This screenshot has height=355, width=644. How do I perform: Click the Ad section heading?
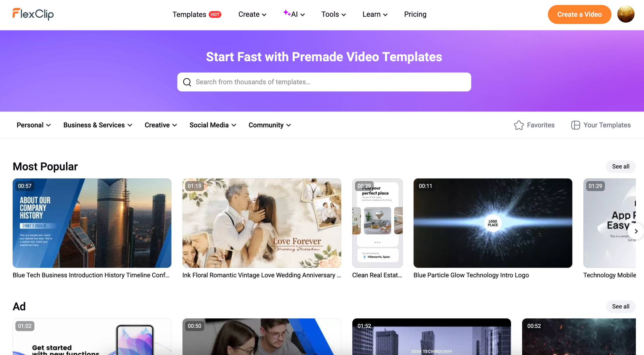(x=19, y=307)
